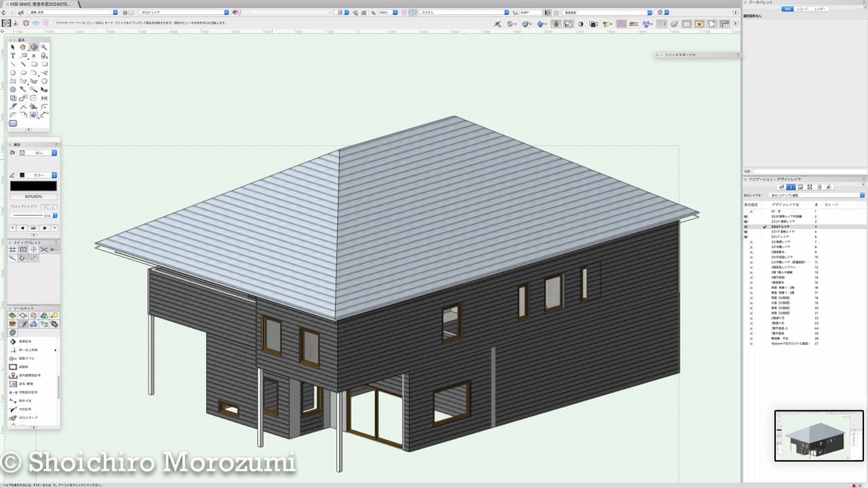
Task: Click the house preview thumbnail
Action: tap(818, 435)
